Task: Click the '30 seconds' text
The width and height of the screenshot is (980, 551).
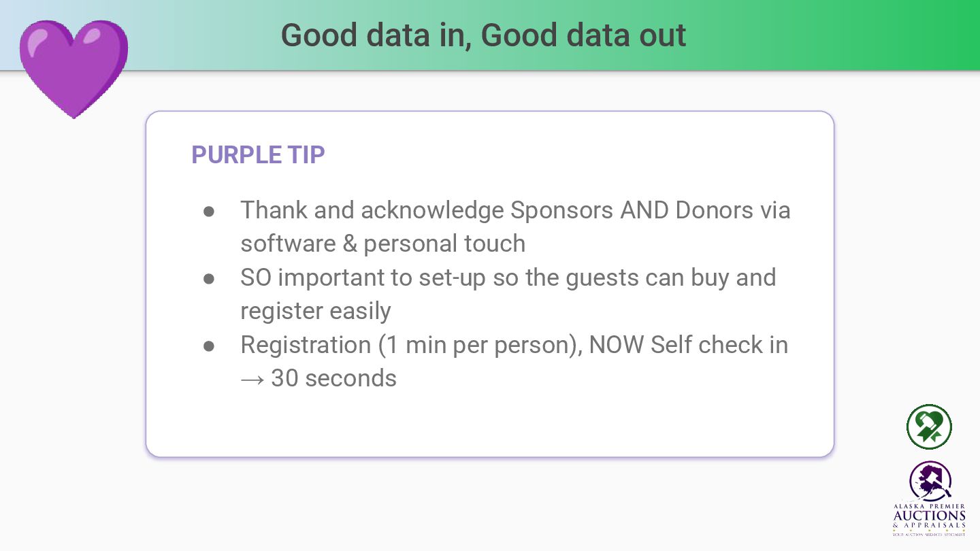Action: click(x=333, y=378)
